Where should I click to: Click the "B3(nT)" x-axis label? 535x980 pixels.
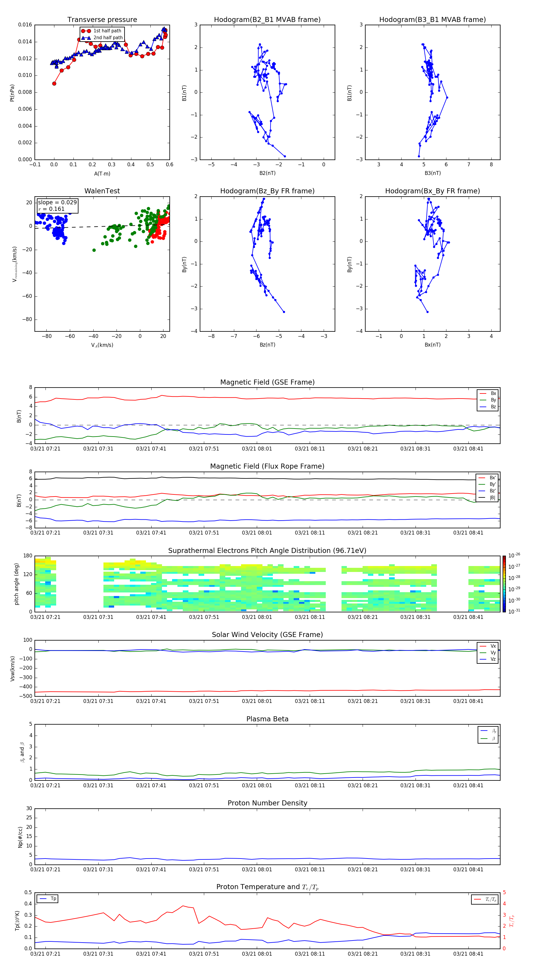(432, 173)
